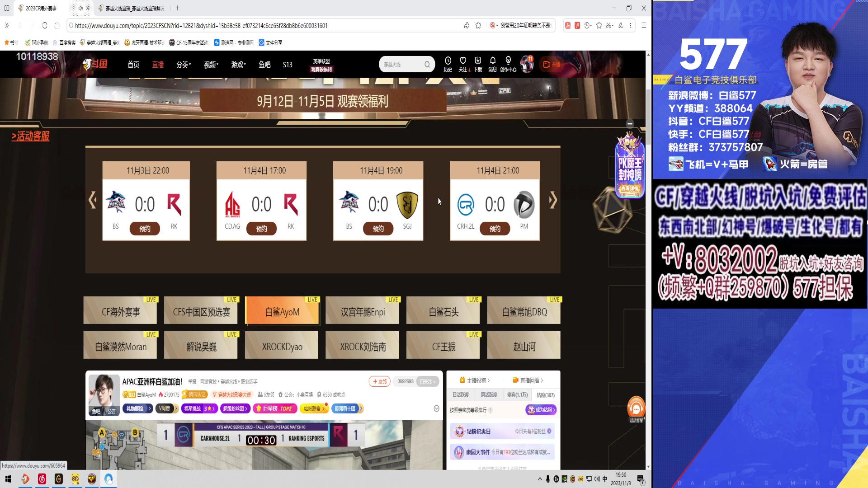Switch to CFS中国区预选赛 stream tab

(x=201, y=311)
